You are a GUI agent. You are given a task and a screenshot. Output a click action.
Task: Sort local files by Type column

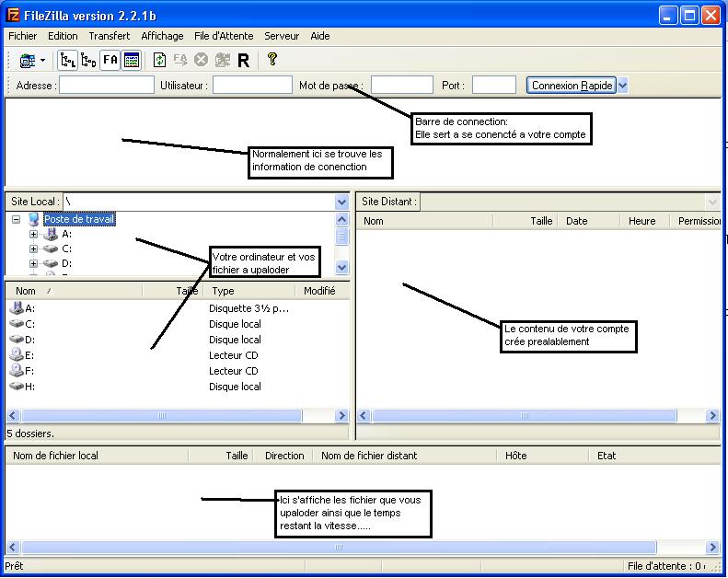pos(250,291)
